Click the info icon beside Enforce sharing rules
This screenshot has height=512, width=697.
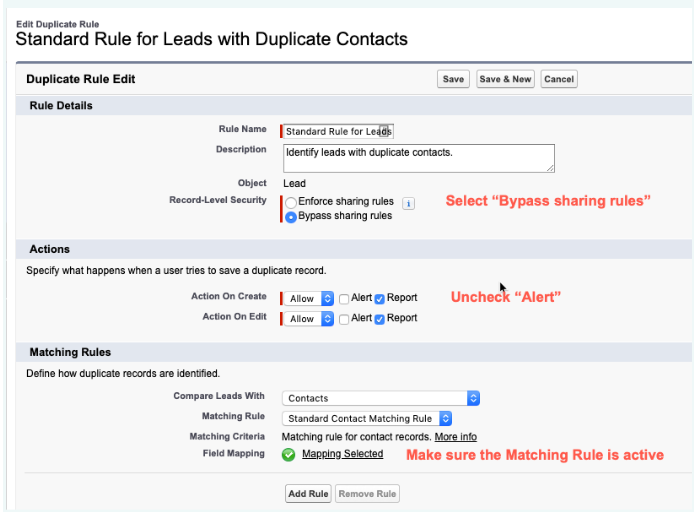point(408,203)
